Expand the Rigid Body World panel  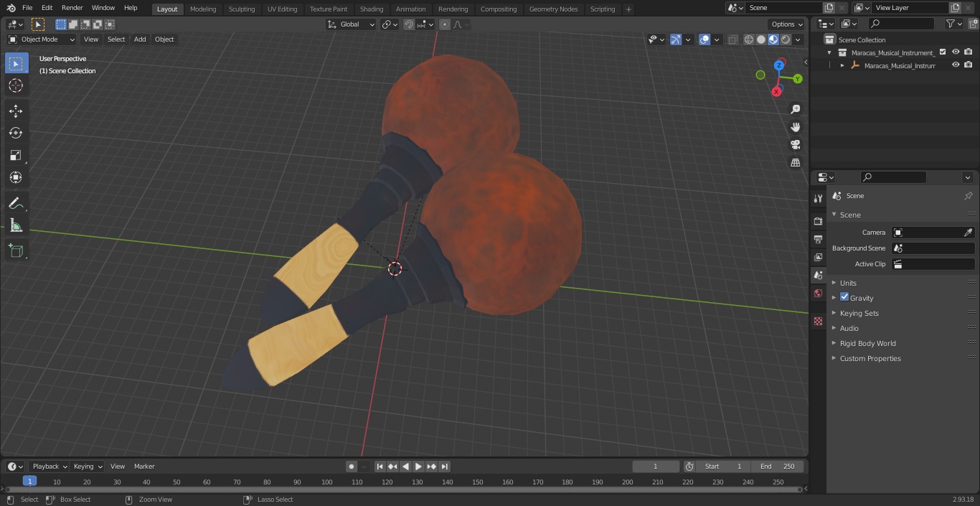click(867, 343)
